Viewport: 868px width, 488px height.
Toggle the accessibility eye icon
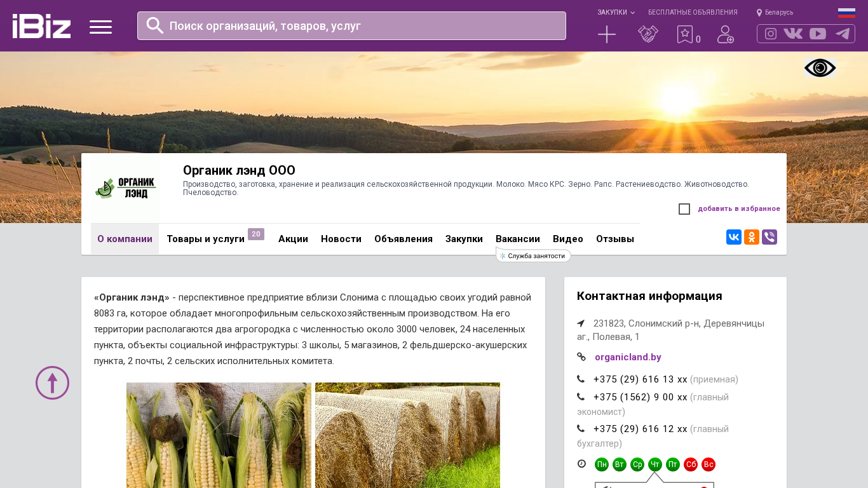click(820, 67)
